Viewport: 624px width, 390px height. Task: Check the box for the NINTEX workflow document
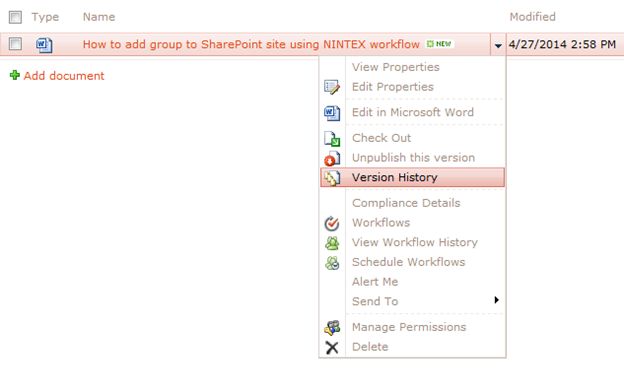pos(15,43)
